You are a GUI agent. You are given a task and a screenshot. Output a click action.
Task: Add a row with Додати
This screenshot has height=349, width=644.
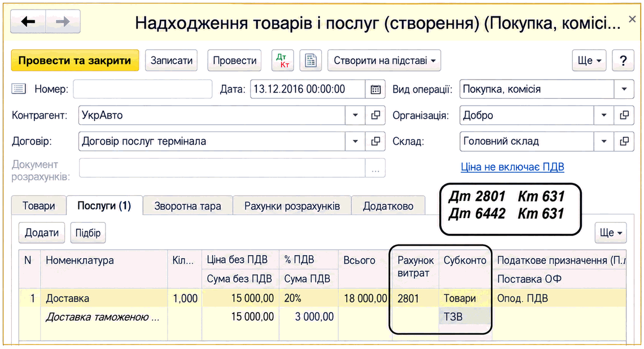pyautogui.click(x=41, y=233)
